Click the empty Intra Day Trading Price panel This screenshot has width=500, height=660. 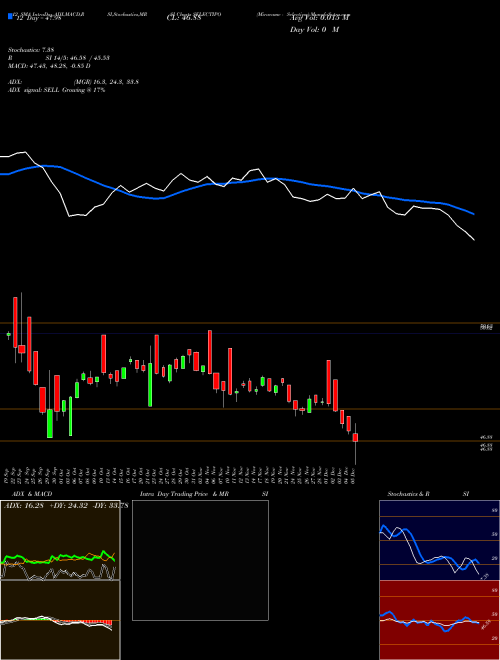pos(200,560)
